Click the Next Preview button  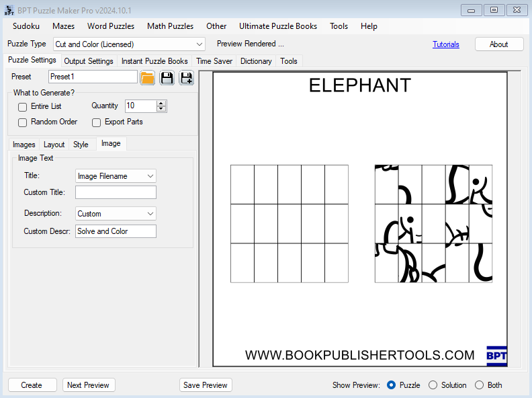[89, 385]
